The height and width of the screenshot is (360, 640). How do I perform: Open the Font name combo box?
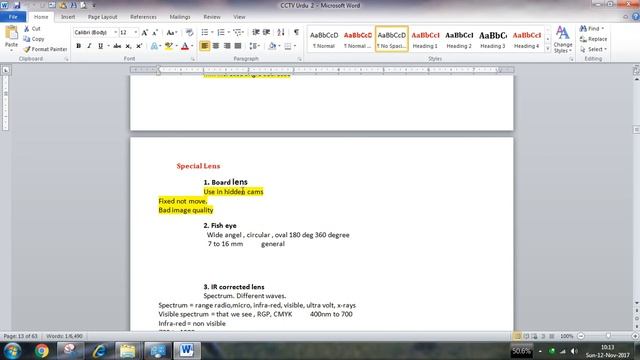96,32
